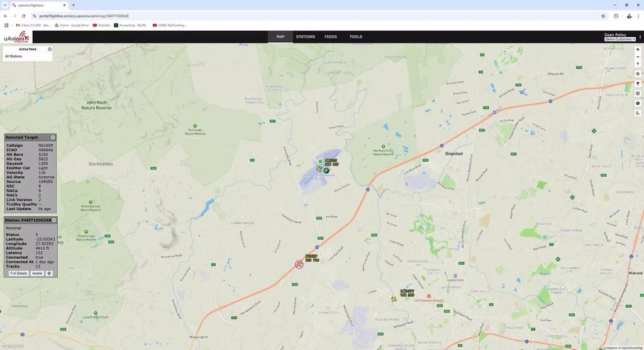Click the Active Feed info icon
The image size is (644, 350).
tap(50, 49)
